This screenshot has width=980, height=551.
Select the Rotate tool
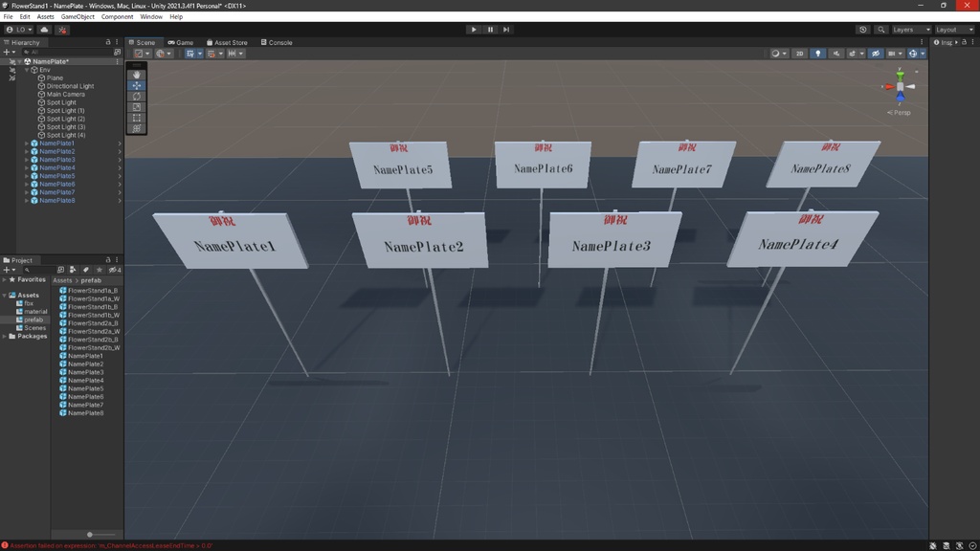pos(136,97)
